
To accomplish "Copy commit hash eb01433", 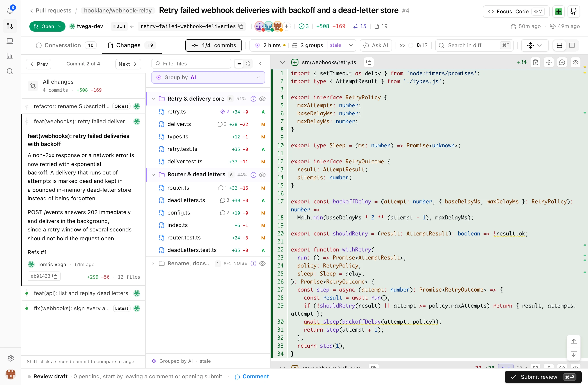I will point(55,276).
